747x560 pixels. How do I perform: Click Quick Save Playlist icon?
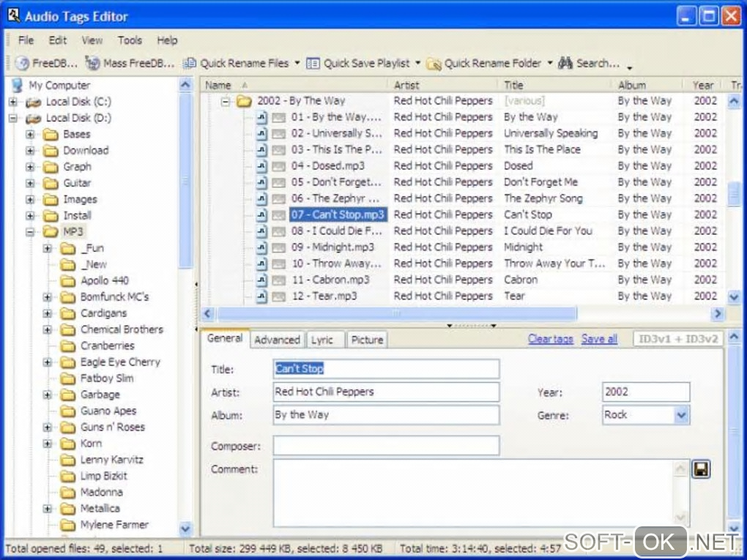point(313,63)
